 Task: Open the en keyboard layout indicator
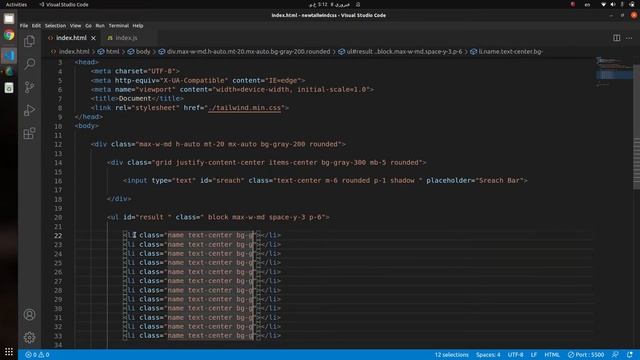[x=587, y=4]
